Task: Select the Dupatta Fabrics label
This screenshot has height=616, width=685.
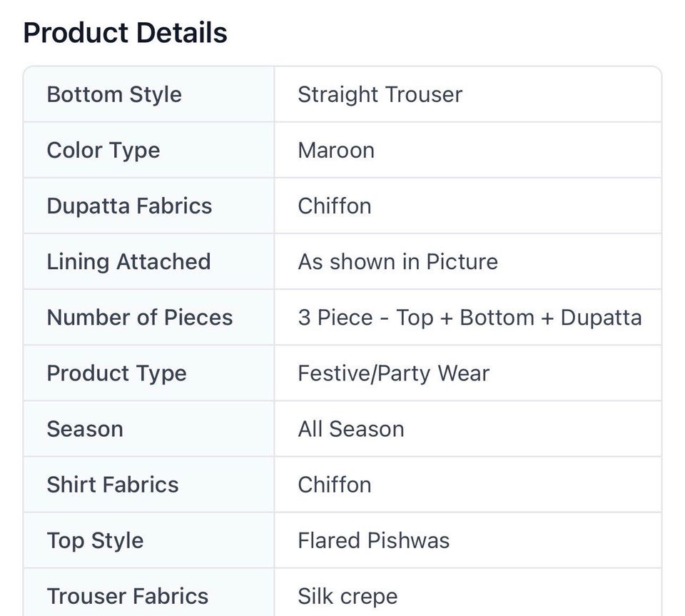Action: point(129,206)
